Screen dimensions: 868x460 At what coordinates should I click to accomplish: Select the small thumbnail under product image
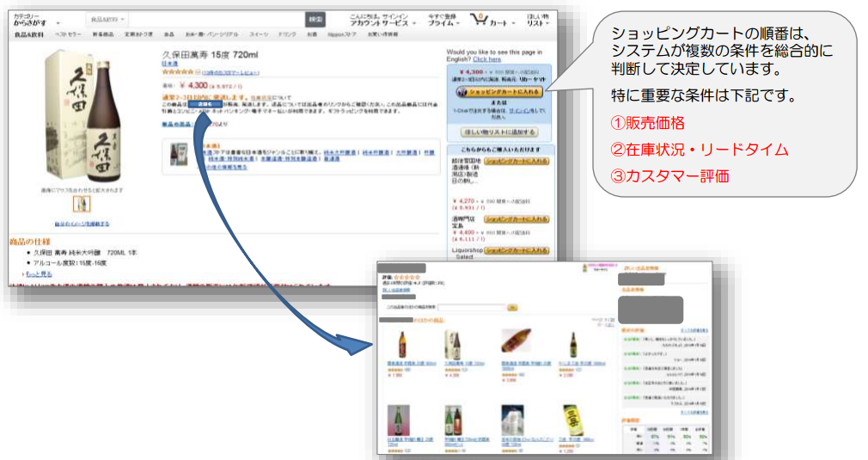82,205
